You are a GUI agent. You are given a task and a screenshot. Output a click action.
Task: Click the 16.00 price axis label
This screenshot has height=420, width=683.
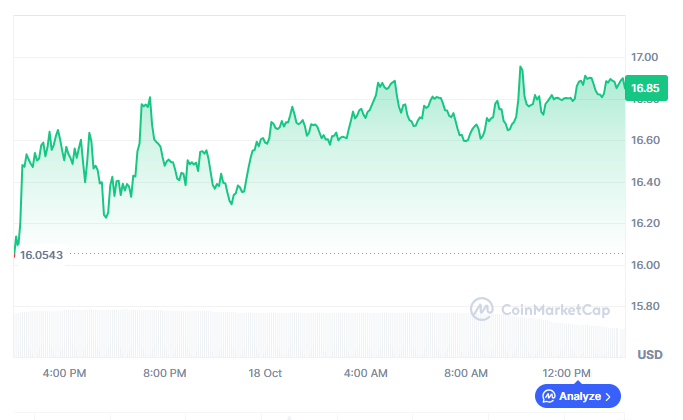point(644,265)
